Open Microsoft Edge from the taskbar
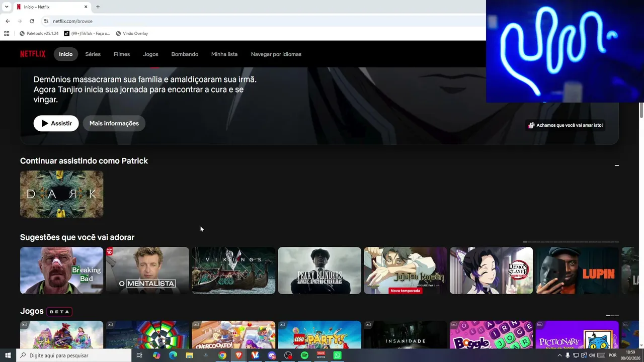 [173, 355]
